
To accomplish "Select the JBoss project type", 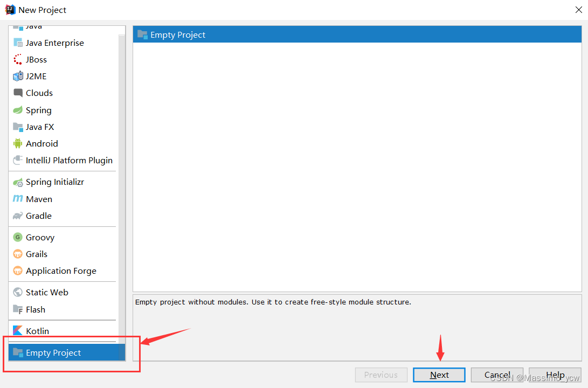I will click(63, 60).
